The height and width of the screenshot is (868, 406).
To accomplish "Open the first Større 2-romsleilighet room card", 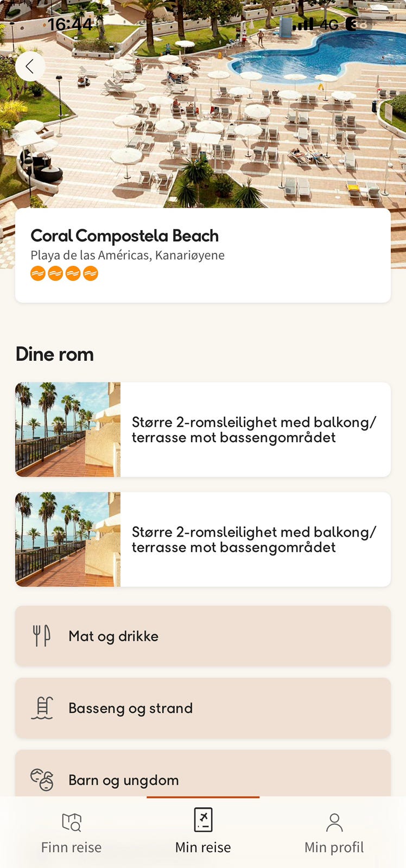I will [203, 430].
